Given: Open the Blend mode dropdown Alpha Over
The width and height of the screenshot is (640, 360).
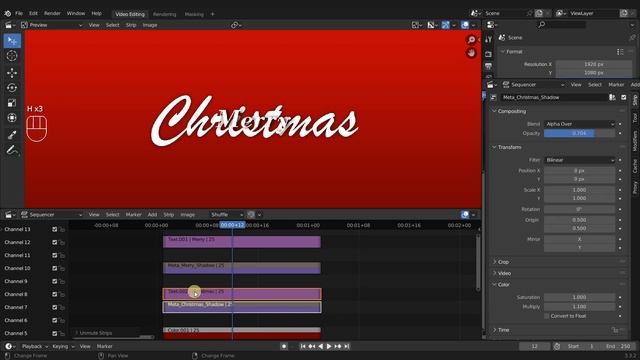Looking at the screenshot, I should 579,124.
